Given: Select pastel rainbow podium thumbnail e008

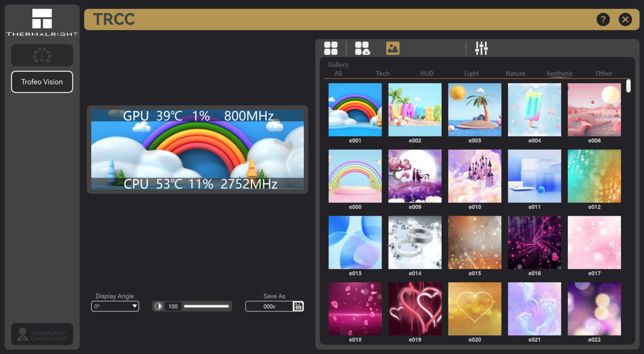Looking at the screenshot, I should [x=355, y=176].
